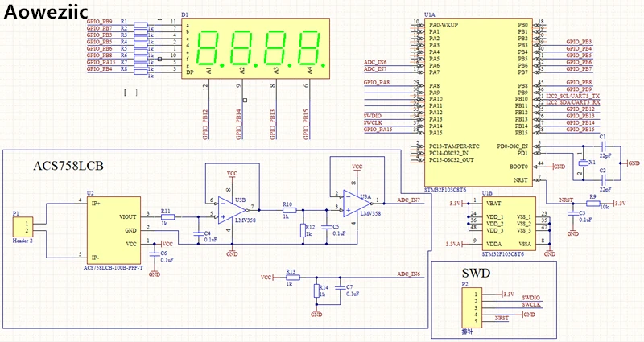
Task: Select the ACS758LCB section title text
Action: [x=68, y=166]
